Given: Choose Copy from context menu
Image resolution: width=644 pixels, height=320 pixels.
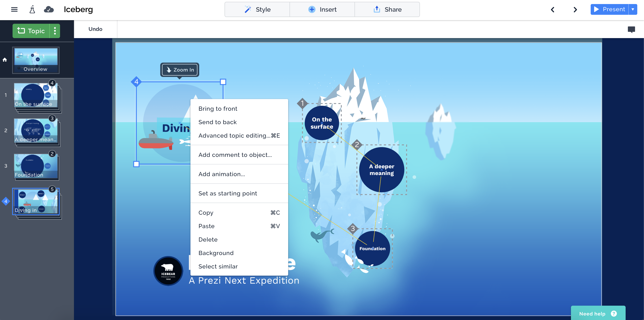Looking at the screenshot, I should [239, 212].
